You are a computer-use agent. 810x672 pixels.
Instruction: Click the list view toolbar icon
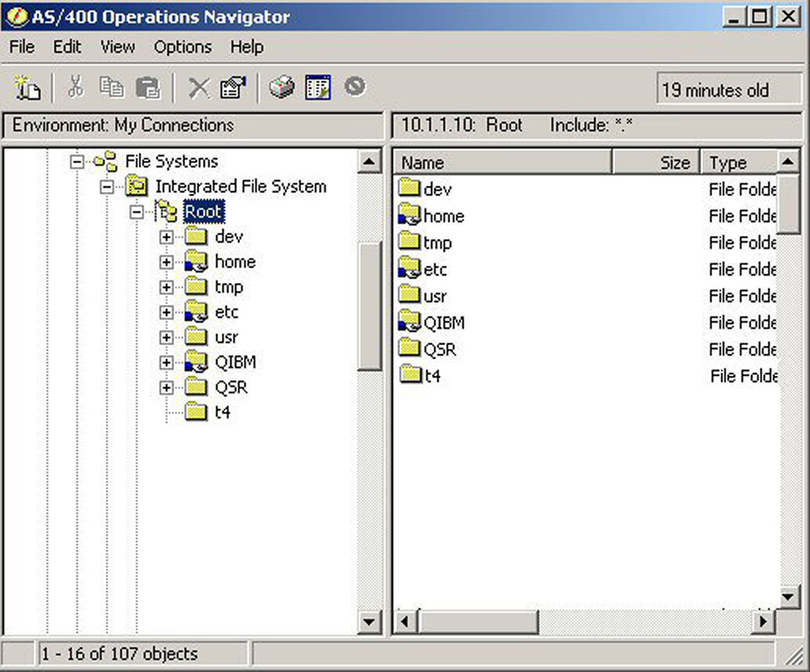(318, 88)
